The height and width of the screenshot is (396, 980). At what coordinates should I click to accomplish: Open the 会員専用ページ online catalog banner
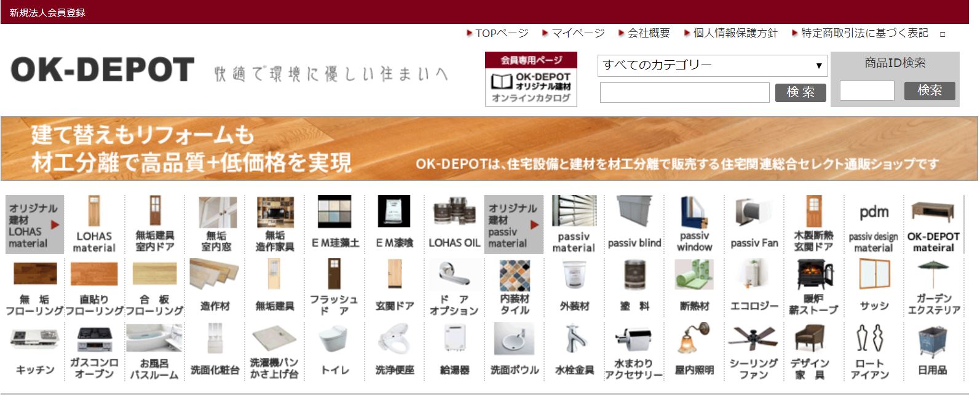point(531,79)
